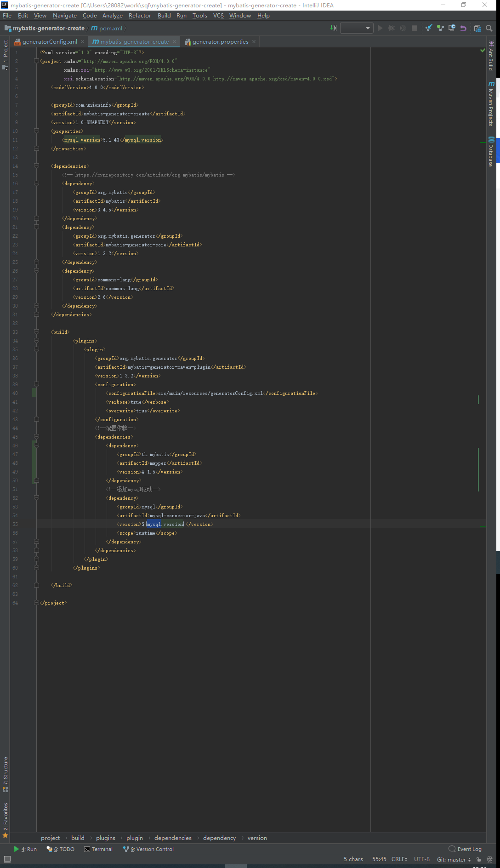This screenshot has height=868, width=500.
Task: Open the Event Log
Action: point(465,849)
